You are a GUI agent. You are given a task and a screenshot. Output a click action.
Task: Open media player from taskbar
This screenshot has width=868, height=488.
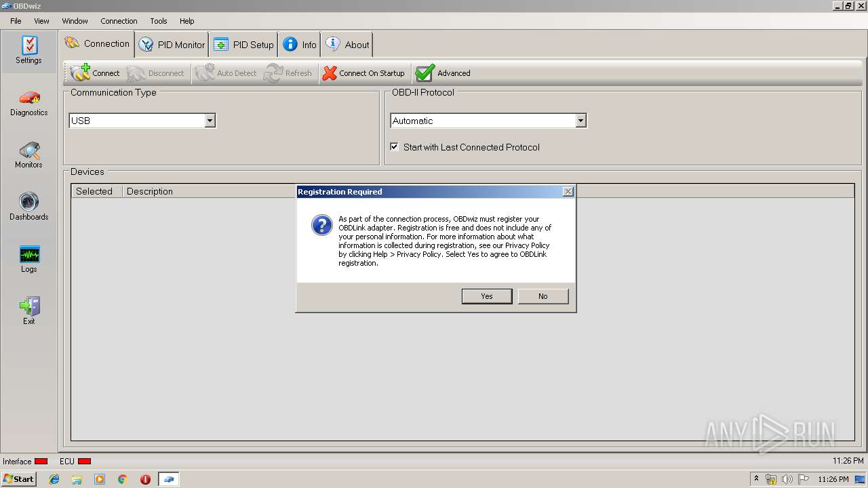[x=100, y=479]
